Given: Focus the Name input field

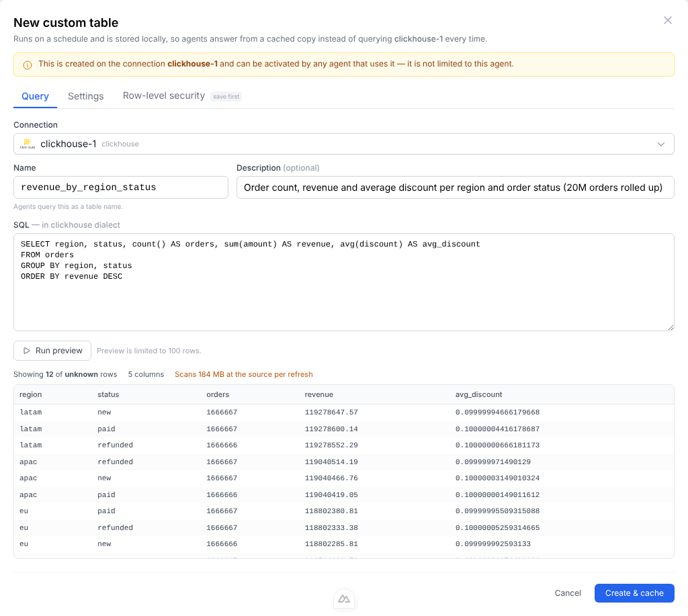Looking at the screenshot, I should (121, 187).
